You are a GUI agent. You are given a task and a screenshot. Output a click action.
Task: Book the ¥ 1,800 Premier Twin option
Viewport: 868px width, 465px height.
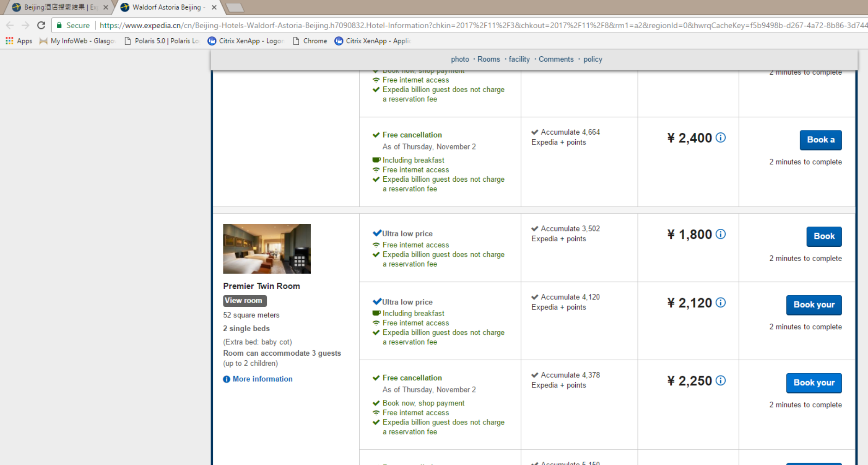[824, 236]
